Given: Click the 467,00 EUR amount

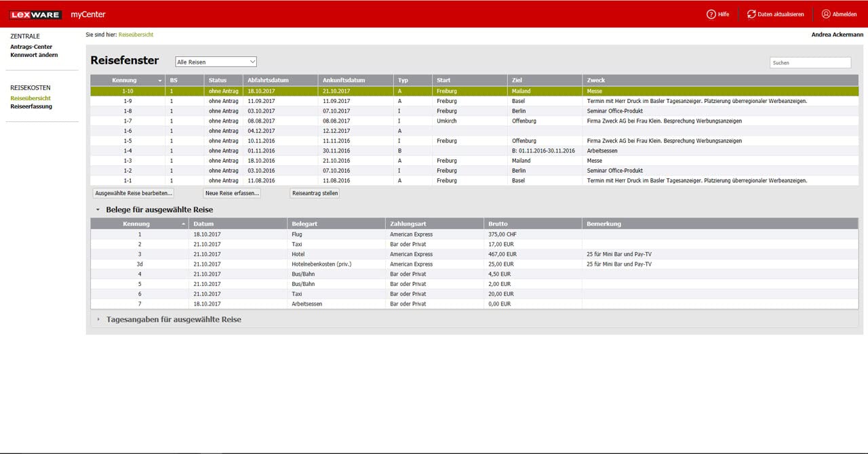Looking at the screenshot, I should point(501,254).
